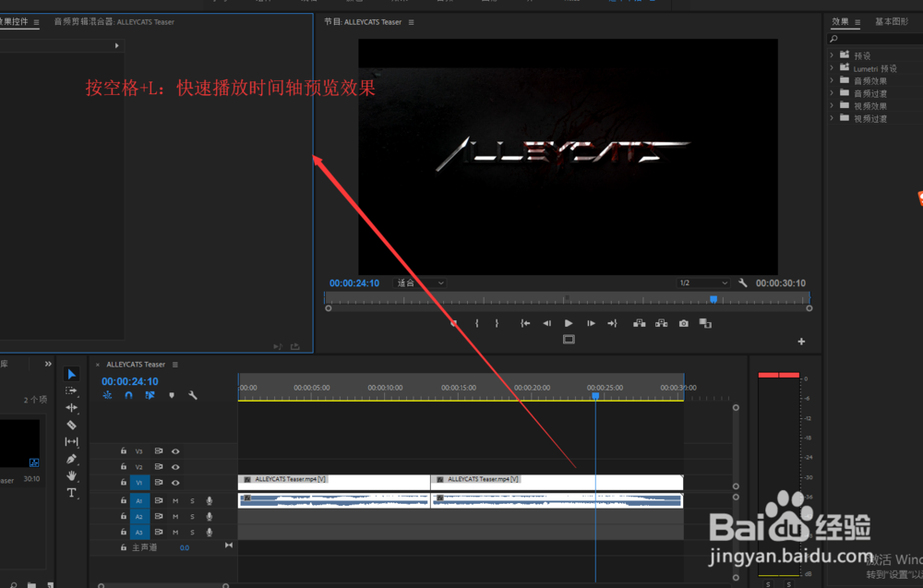This screenshot has width=923, height=588.
Task: Open the Program monitor button editor plus
Action: [x=801, y=342]
